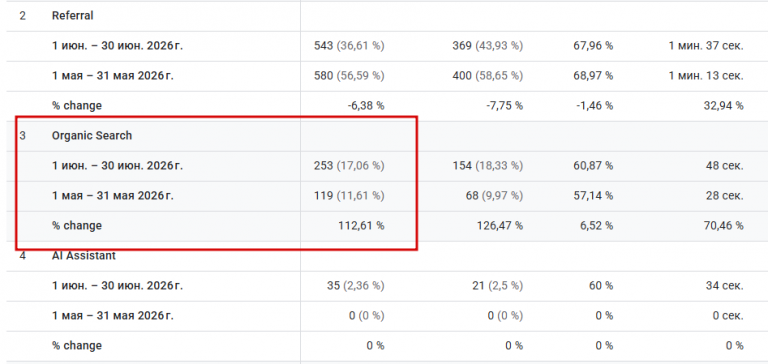Click row number 4 beside AI Assistant
The image size is (768, 364).
(23, 256)
